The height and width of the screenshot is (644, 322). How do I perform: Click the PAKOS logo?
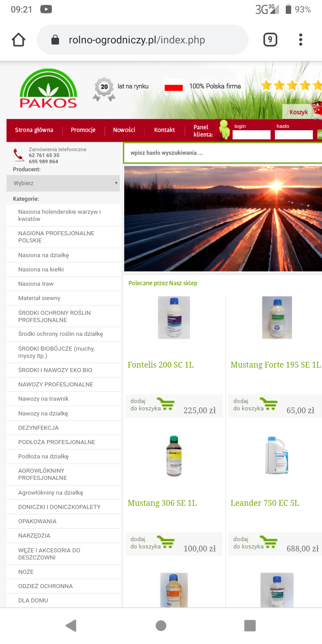48,89
